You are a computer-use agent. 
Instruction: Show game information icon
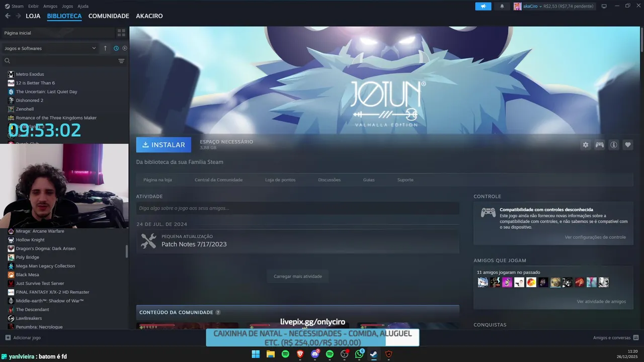point(614,145)
